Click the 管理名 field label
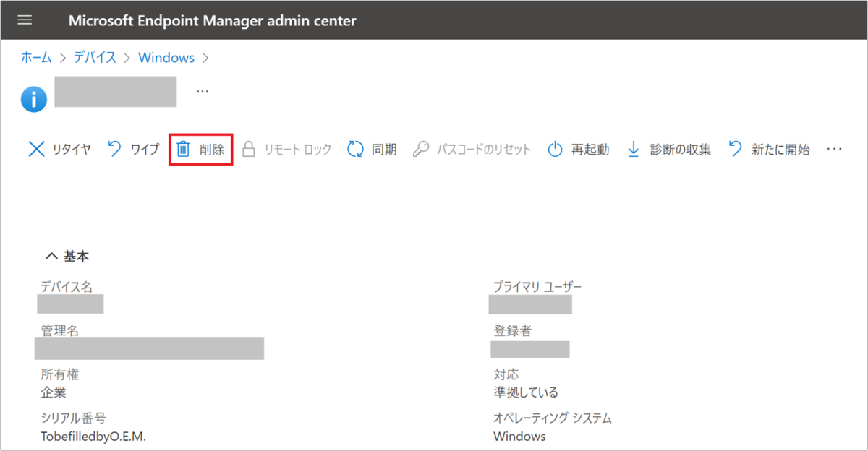 pos(60,331)
